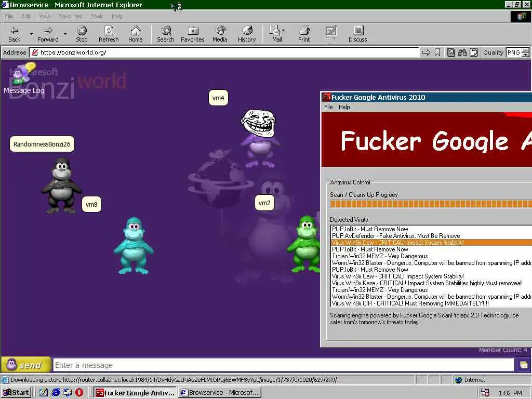Open the Discuss toolbar icon
This screenshot has width=532, height=399.
click(x=357, y=34)
